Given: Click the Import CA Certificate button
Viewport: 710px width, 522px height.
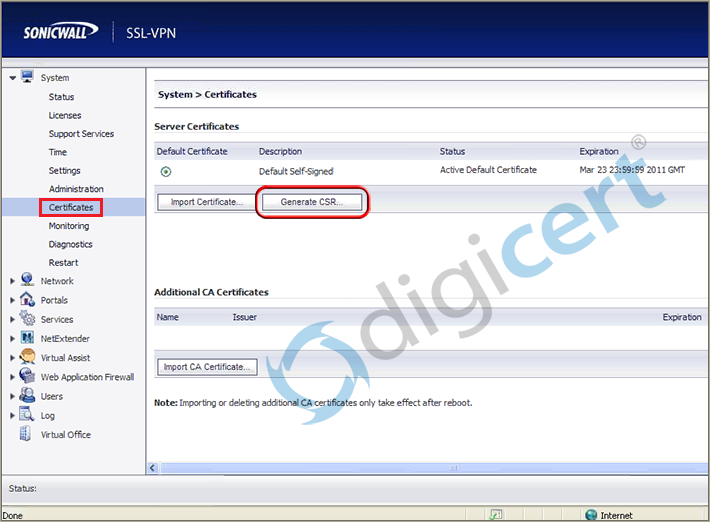Looking at the screenshot, I should pyautogui.click(x=207, y=367).
